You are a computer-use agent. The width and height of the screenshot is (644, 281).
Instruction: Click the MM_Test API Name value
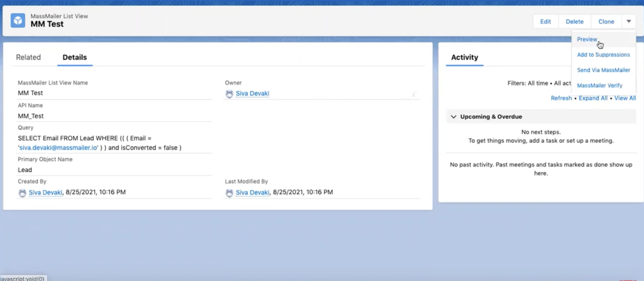point(31,116)
